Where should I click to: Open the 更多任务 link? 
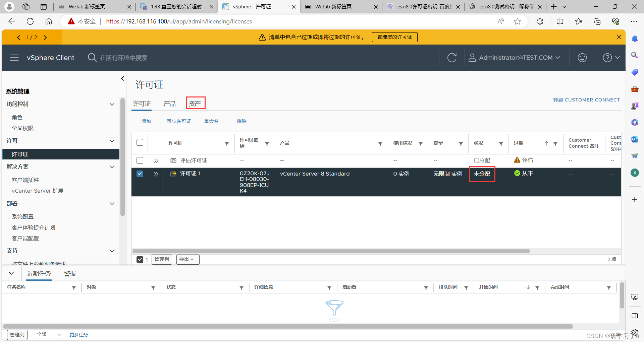(78, 335)
